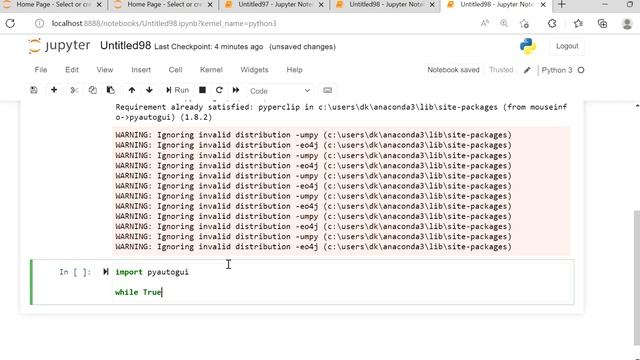This screenshot has height=360, width=640.
Task: Click the Notebook saved notification
Action: pyautogui.click(x=453, y=70)
